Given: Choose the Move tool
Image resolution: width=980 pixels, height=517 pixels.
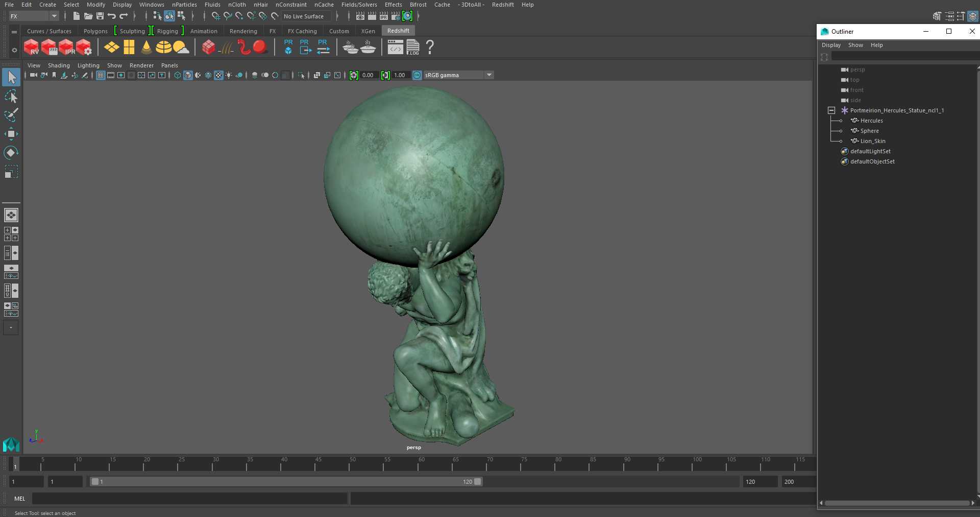Looking at the screenshot, I should point(11,134).
